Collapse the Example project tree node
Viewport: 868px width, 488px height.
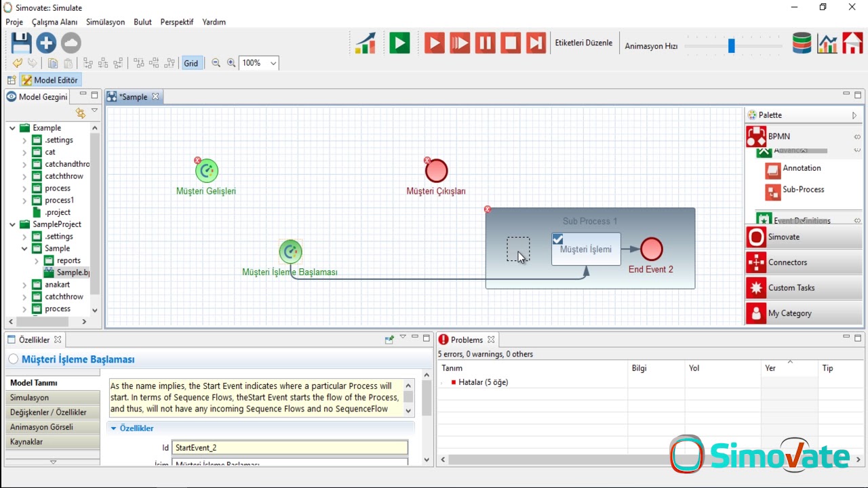coord(12,128)
